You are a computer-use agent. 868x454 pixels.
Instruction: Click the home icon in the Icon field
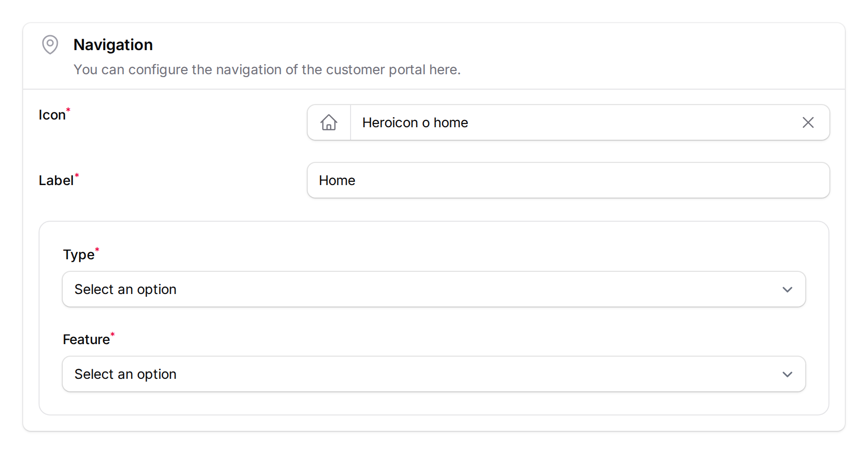tap(329, 122)
